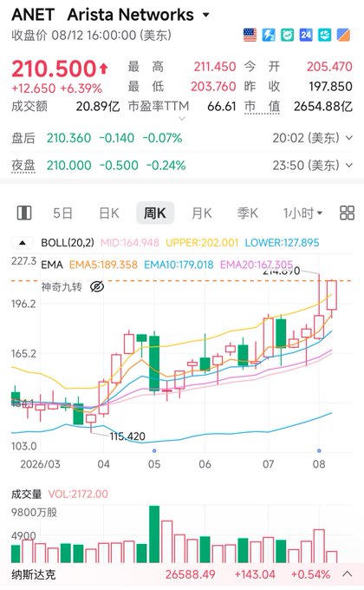The height and width of the screenshot is (590, 364).
Task: Tap the 最低 value 203.760
Action: tap(213, 87)
